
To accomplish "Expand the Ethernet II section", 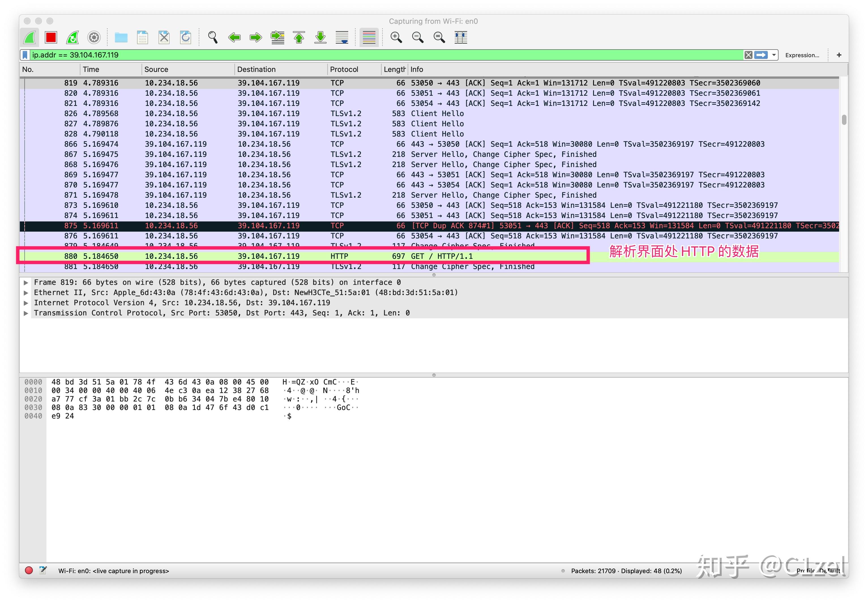I will click(26, 292).
